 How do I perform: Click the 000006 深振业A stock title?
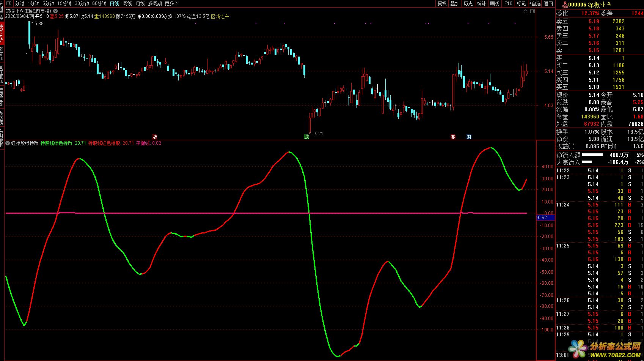pos(590,5)
